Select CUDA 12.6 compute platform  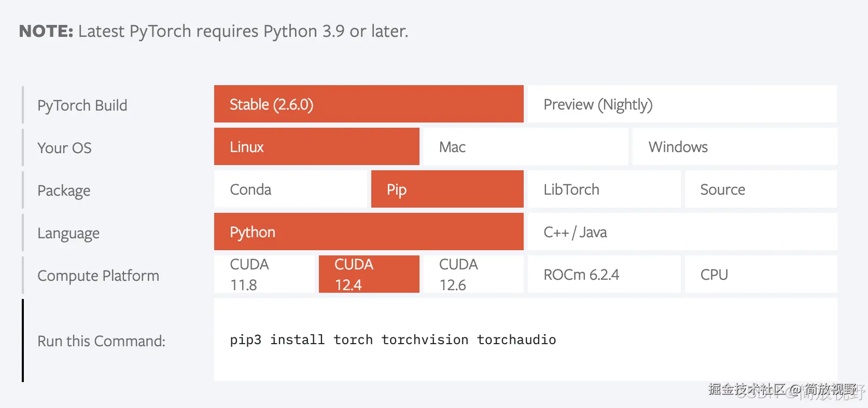pyautogui.click(x=473, y=274)
